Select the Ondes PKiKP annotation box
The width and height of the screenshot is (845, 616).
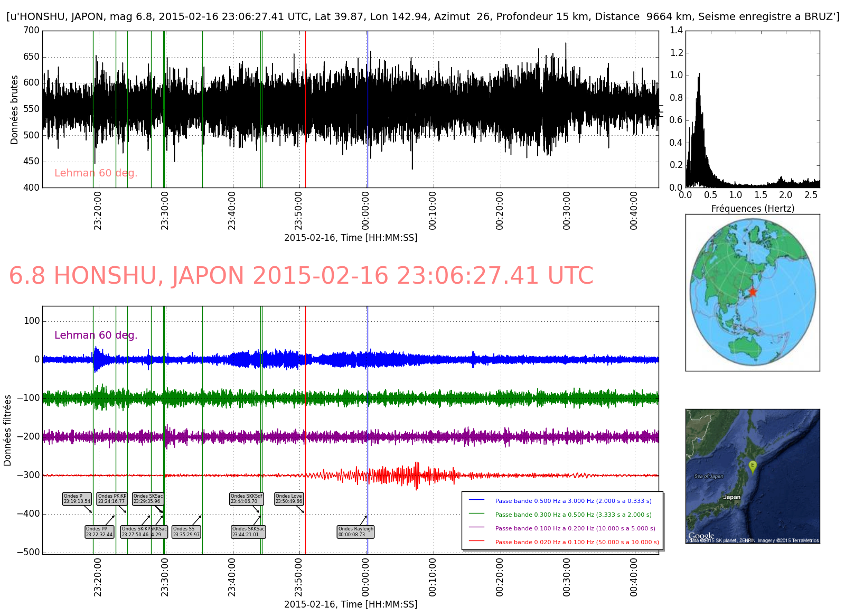(x=111, y=499)
